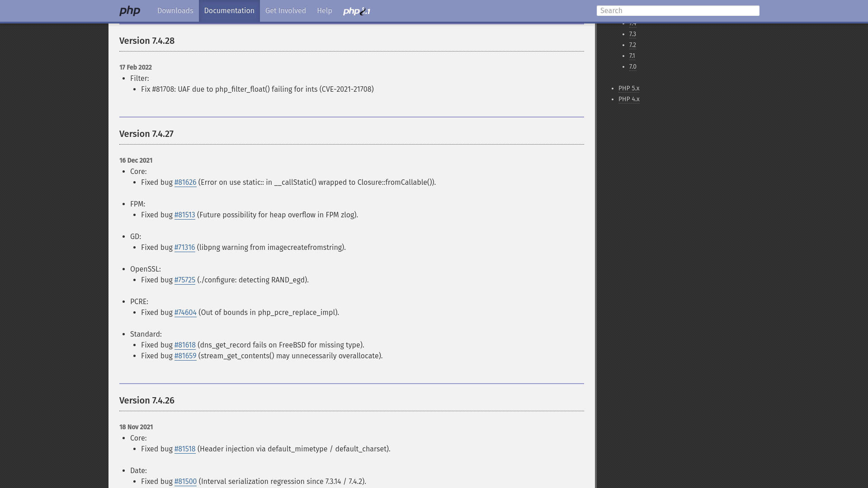Click the Fix #81708 UAF entry text
Screen dimensions: 868x488
tap(257, 89)
